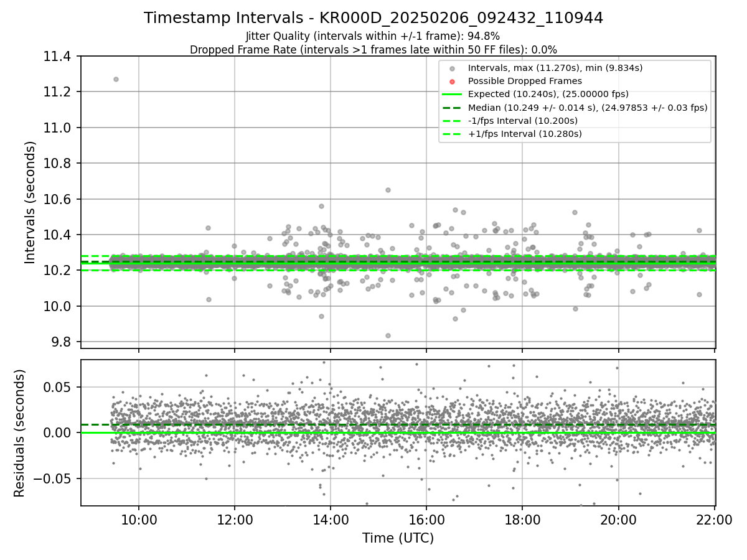Click the solid green line sample beside Expected
This screenshot has height=560, width=747.
click(453, 95)
